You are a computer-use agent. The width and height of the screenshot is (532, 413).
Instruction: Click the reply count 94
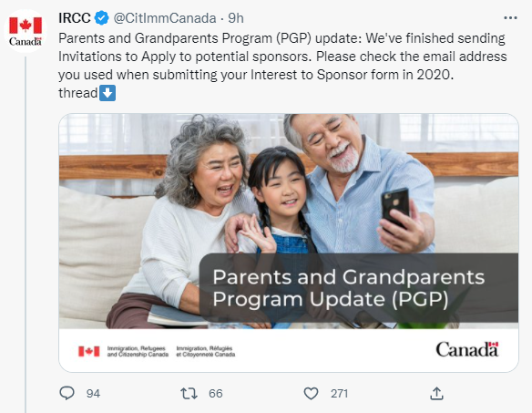click(93, 393)
